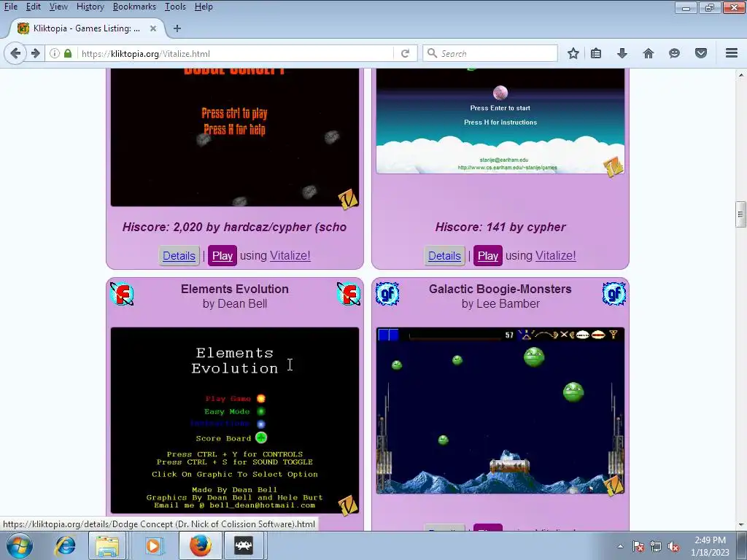
Task: Launch Internet Explorer from taskbar
Action: pyautogui.click(x=65, y=545)
